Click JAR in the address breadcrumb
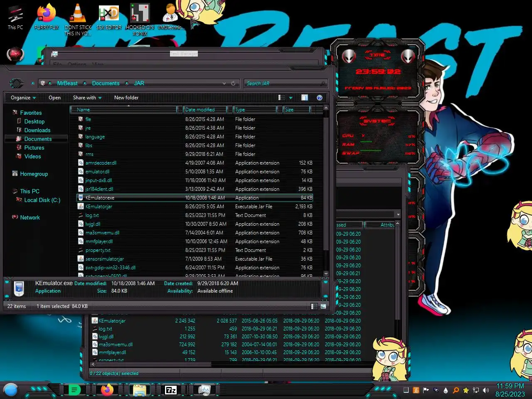This screenshot has width=532, height=399. pyautogui.click(x=139, y=84)
